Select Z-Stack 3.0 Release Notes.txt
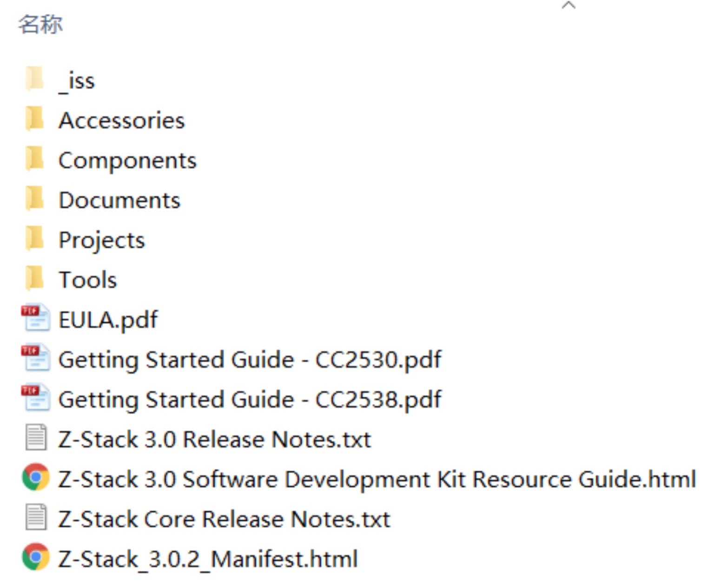 click(x=214, y=439)
